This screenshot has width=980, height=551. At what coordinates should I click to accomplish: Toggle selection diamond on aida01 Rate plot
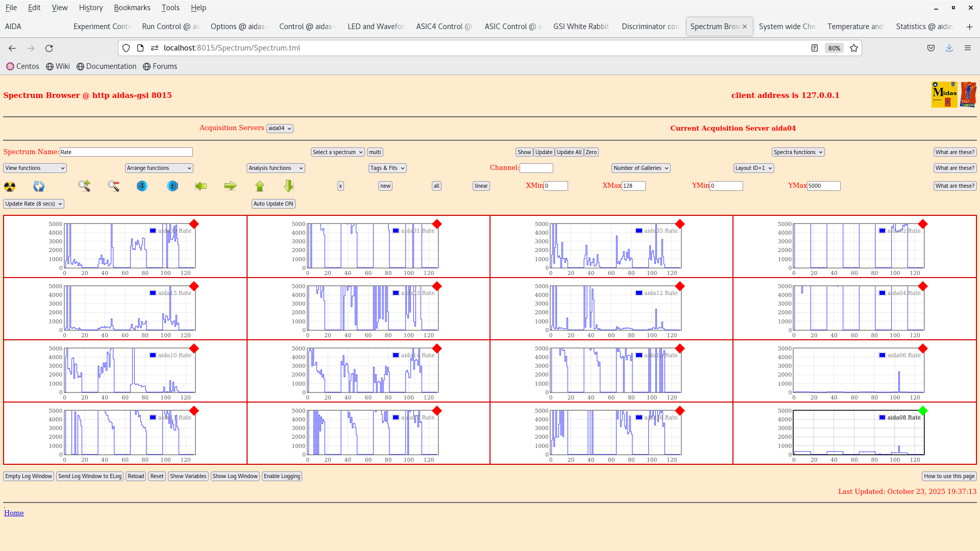(436, 223)
